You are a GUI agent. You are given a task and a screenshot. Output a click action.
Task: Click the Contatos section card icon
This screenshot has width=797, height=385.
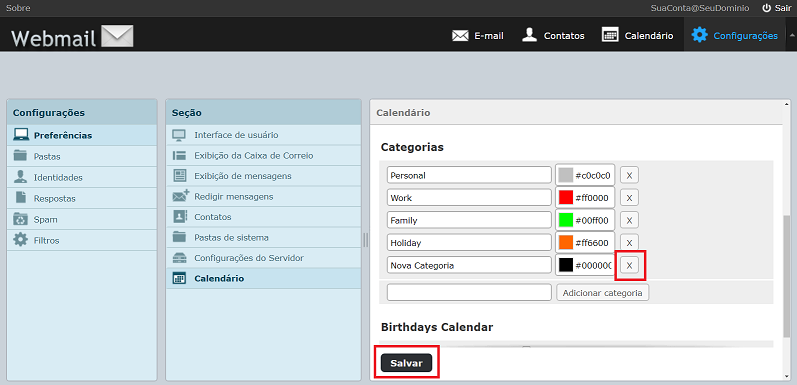point(179,217)
